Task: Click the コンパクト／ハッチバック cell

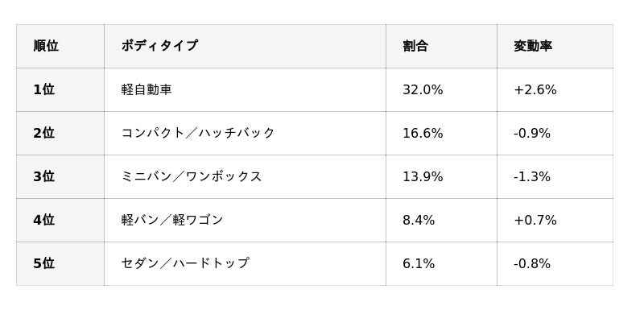Action: click(x=245, y=133)
